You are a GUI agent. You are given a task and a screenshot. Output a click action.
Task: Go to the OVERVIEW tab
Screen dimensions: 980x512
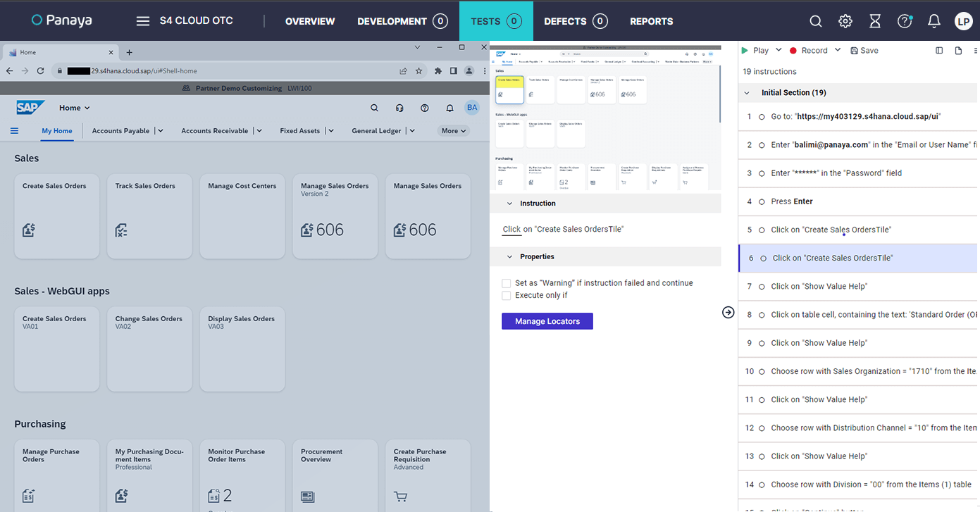pyautogui.click(x=310, y=21)
